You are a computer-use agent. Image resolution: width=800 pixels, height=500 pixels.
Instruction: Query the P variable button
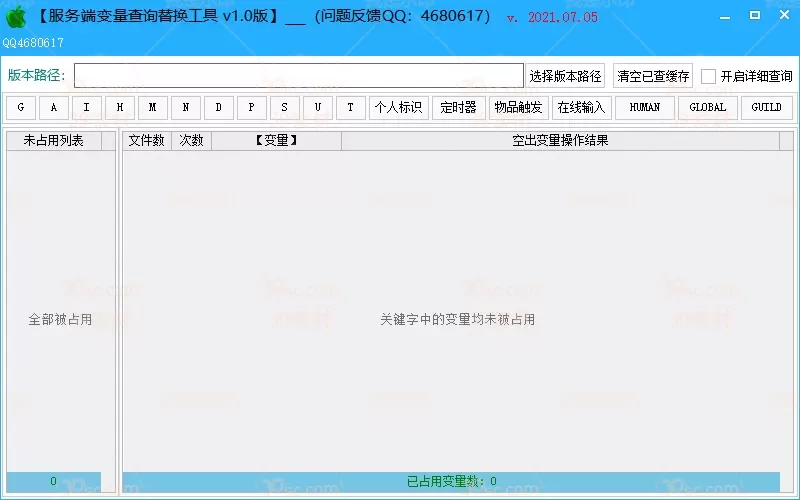[x=252, y=108]
